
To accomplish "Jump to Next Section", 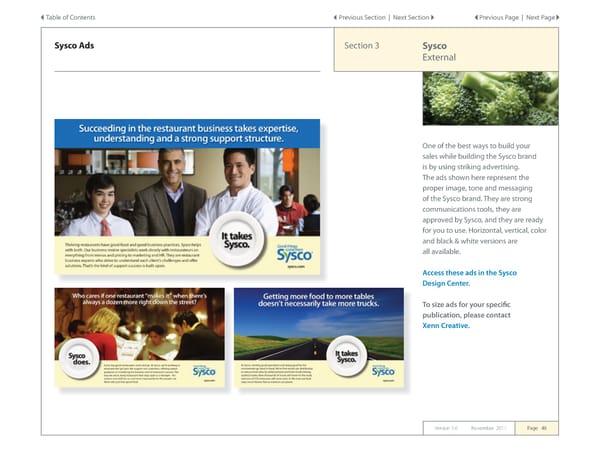I will tap(410, 18).
